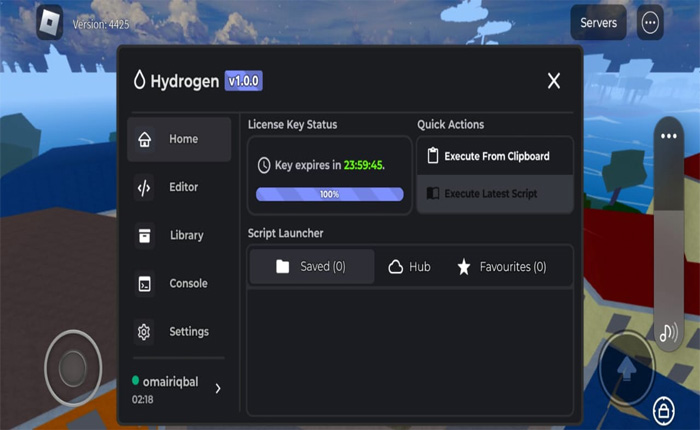
Task: Click the Version: 4425 label
Action: (x=101, y=24)
